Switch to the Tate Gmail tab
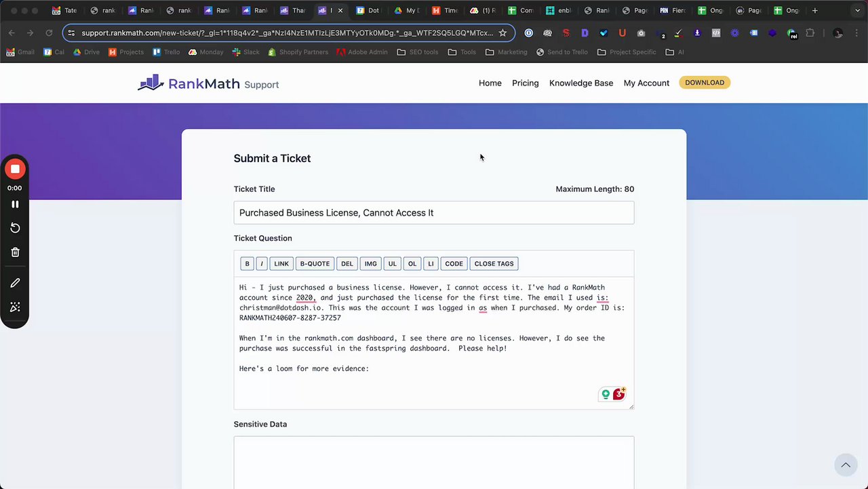This screenshot has width=868, height=489. point(64,10)
